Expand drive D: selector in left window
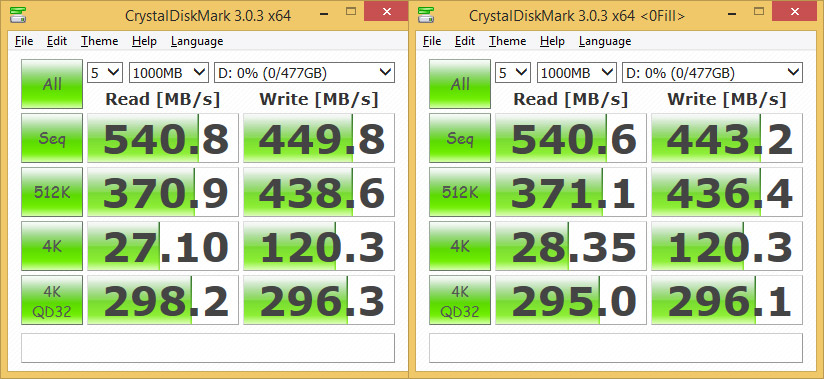This screenshot has height=379, width=824. pos(304,73)
